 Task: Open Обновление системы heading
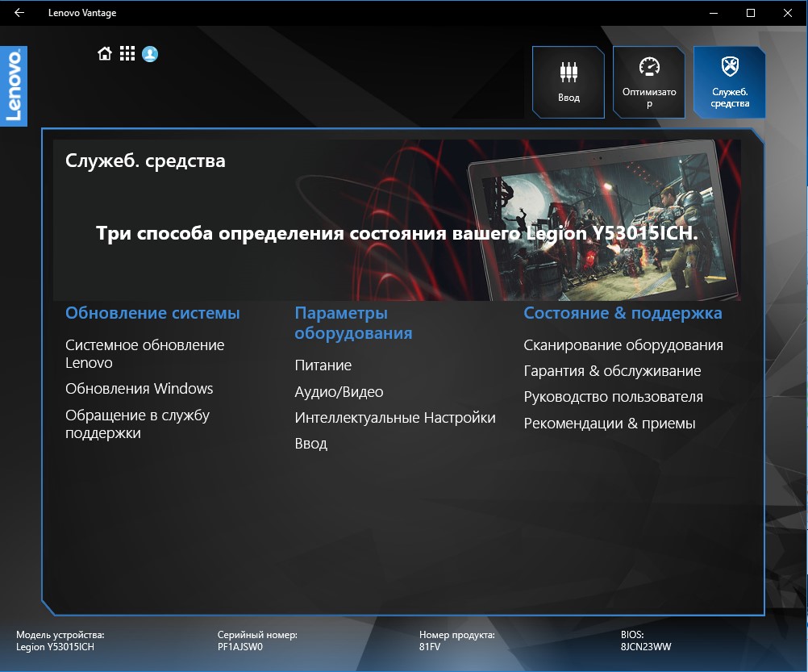152,313
